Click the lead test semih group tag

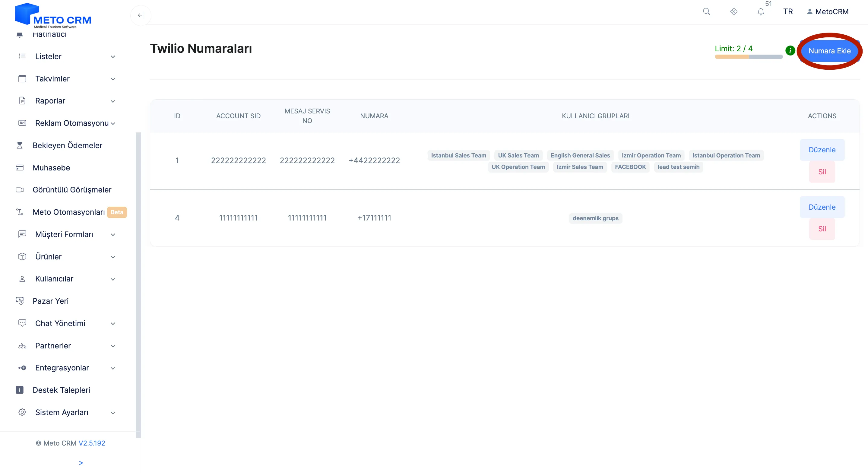(x=679, y=167)
